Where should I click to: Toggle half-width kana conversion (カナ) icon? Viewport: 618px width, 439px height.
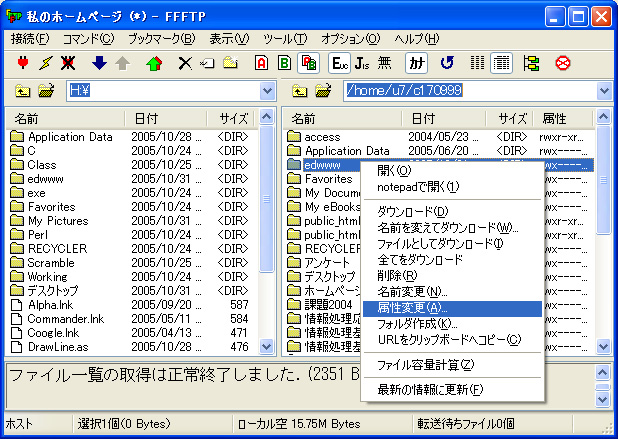[x=417, y=63]
